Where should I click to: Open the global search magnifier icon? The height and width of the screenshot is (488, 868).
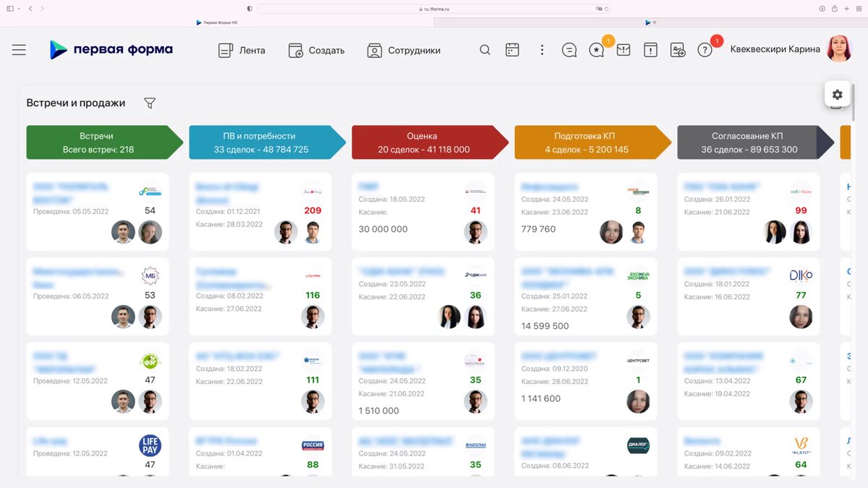click(484, 50)
